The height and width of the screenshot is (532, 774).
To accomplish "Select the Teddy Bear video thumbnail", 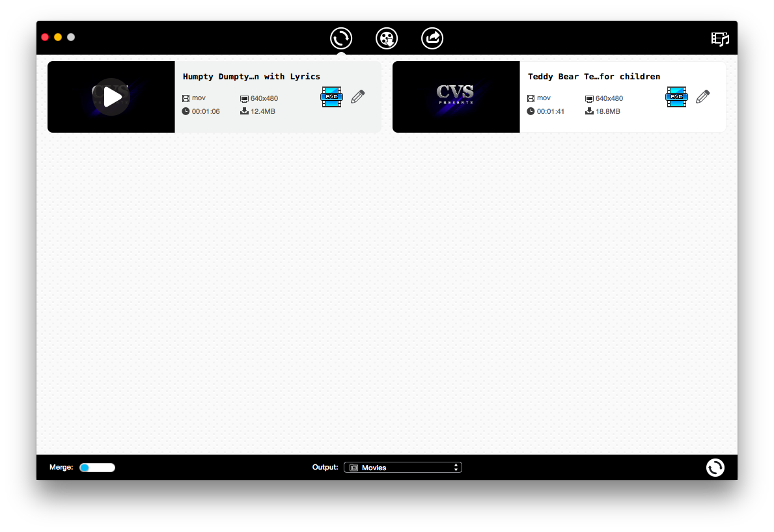I will [456, 97].
